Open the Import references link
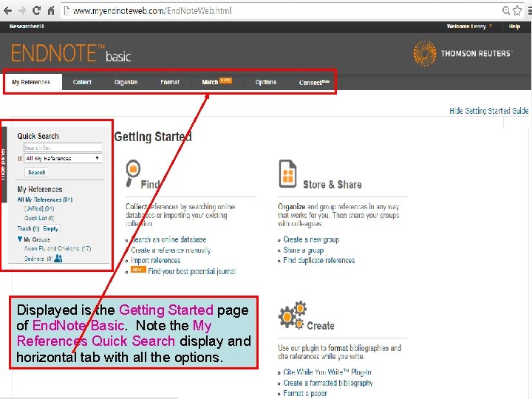This screenshot has height=399, width=532. [156, 261]
